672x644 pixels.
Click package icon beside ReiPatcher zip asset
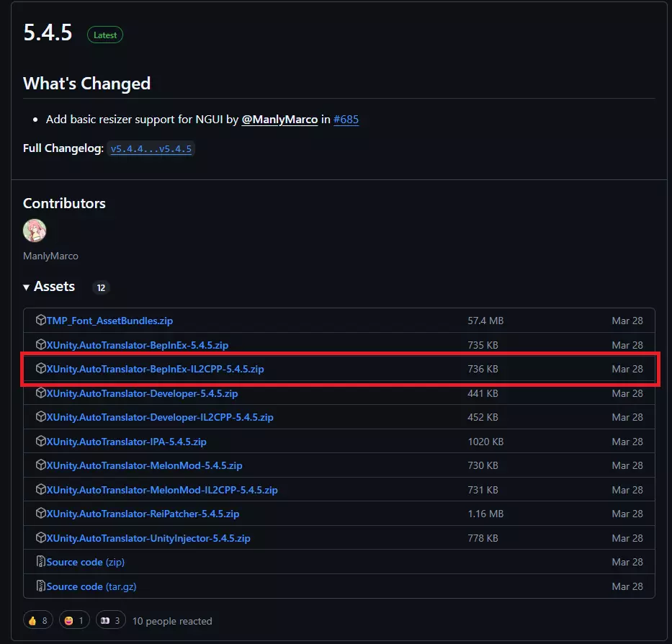[x=41, y=514]
